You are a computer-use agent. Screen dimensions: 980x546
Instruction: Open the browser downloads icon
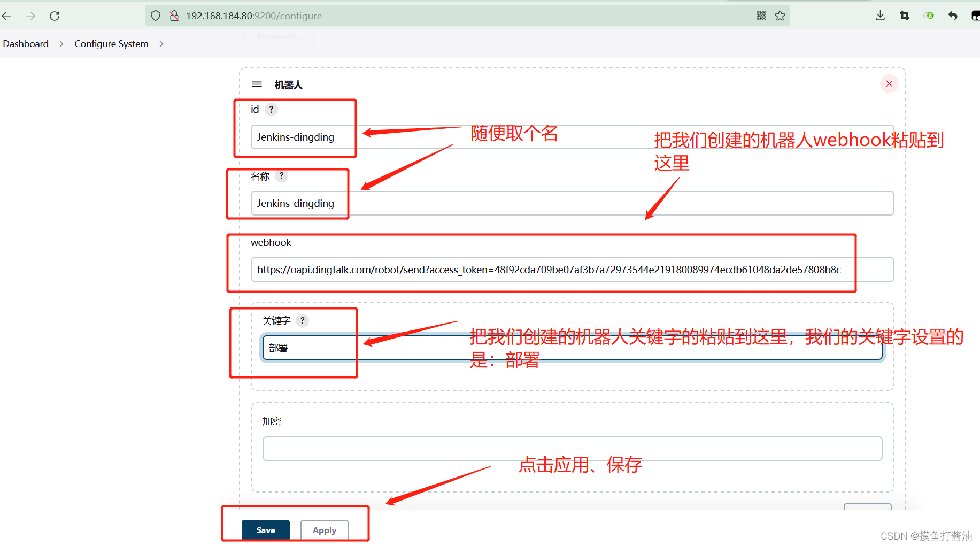[x=880, y=16]
